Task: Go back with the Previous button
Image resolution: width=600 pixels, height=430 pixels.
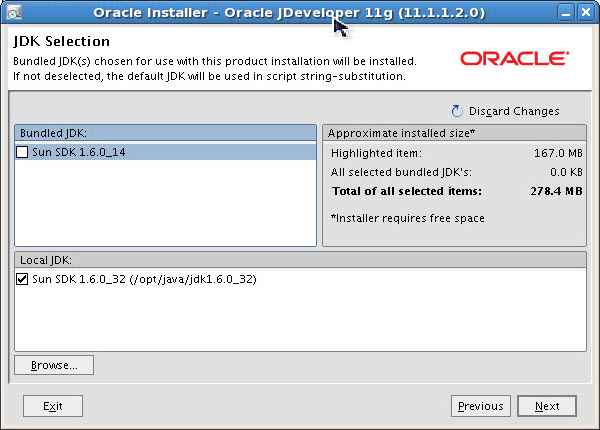Action: tap(480, 406)
